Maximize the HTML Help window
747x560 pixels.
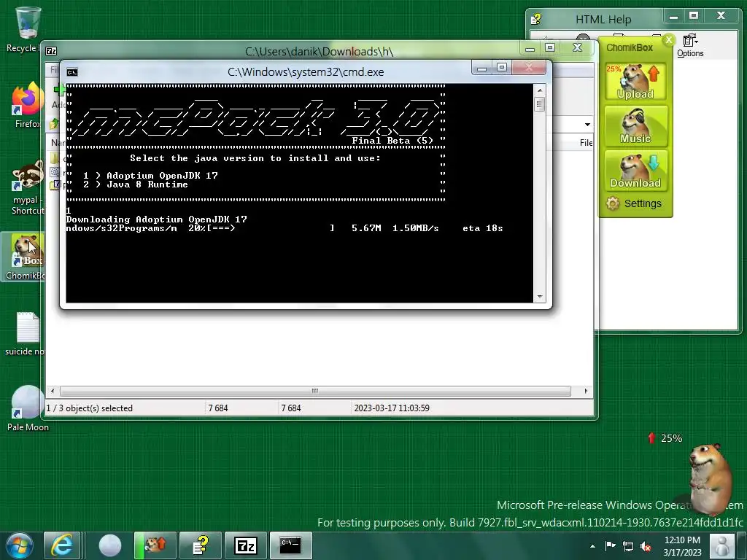tap(694, 17)
